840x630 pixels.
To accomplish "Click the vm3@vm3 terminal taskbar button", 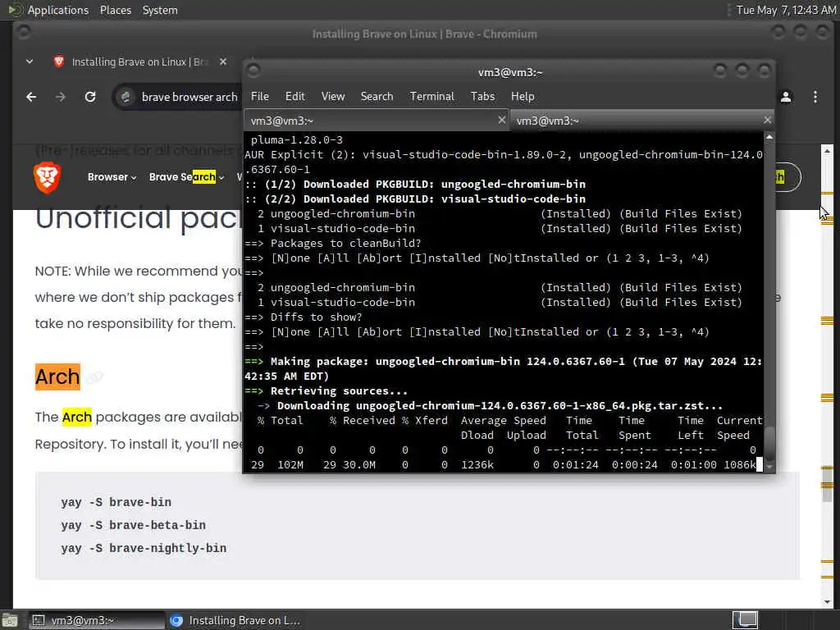I will (x=97, y=620).
